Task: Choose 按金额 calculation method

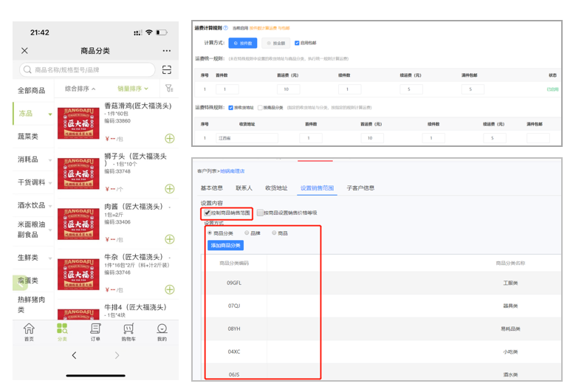Action: 276,43
